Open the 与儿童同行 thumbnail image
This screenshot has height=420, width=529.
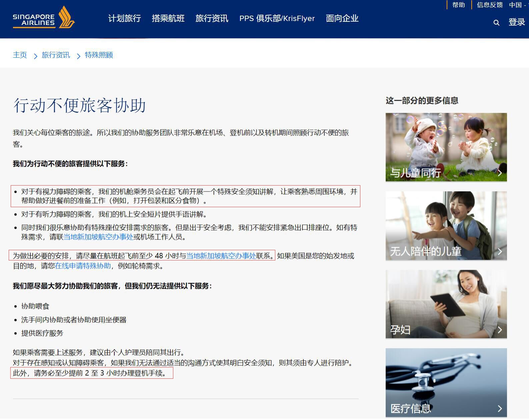tap(446, 143)
